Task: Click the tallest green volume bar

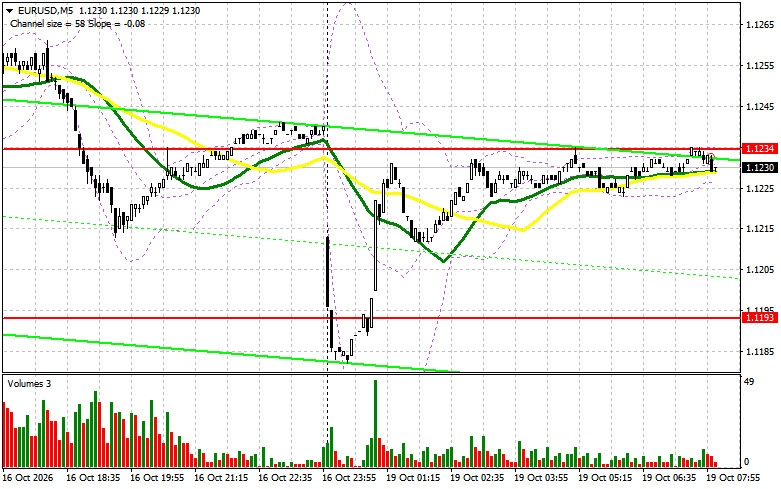Action: 375,423
